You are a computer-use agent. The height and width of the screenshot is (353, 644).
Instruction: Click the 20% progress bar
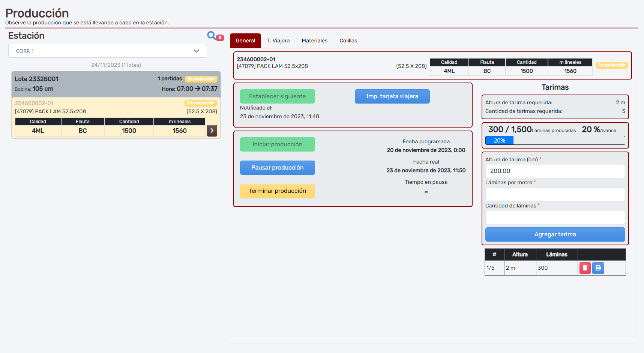555,140
